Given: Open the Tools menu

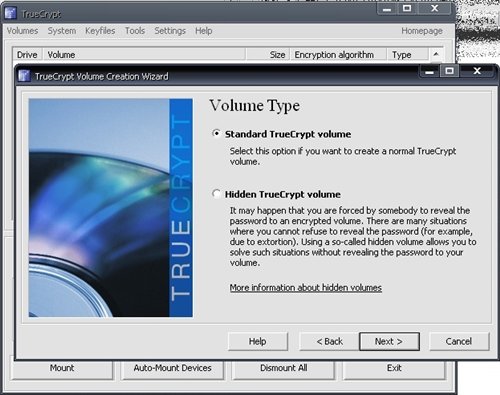Looking at the screenshot, I should (x=135, y=31).
